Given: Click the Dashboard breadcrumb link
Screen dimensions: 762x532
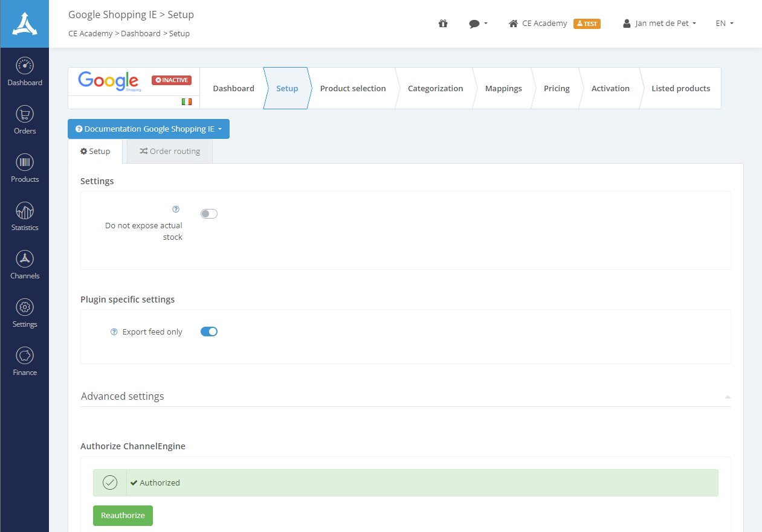Looking at the screenshot, I should (141, 34).
